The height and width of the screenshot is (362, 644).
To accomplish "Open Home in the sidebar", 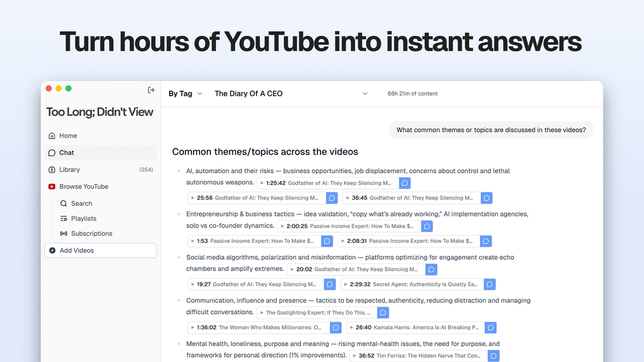I will 100,135.
